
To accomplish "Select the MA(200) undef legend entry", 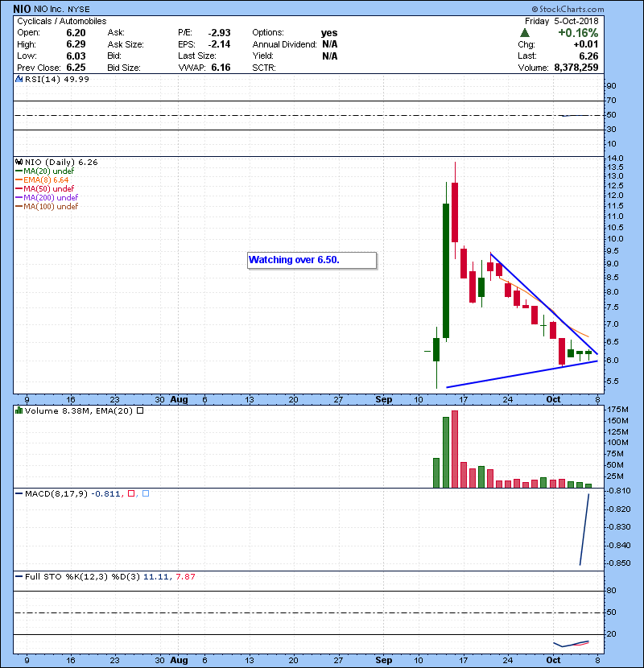I will coord(47,198).
